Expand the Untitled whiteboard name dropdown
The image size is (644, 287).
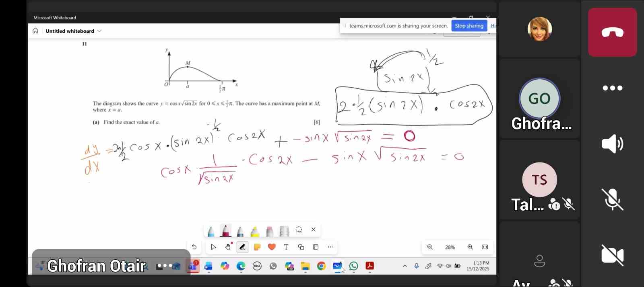pos(99,31)
